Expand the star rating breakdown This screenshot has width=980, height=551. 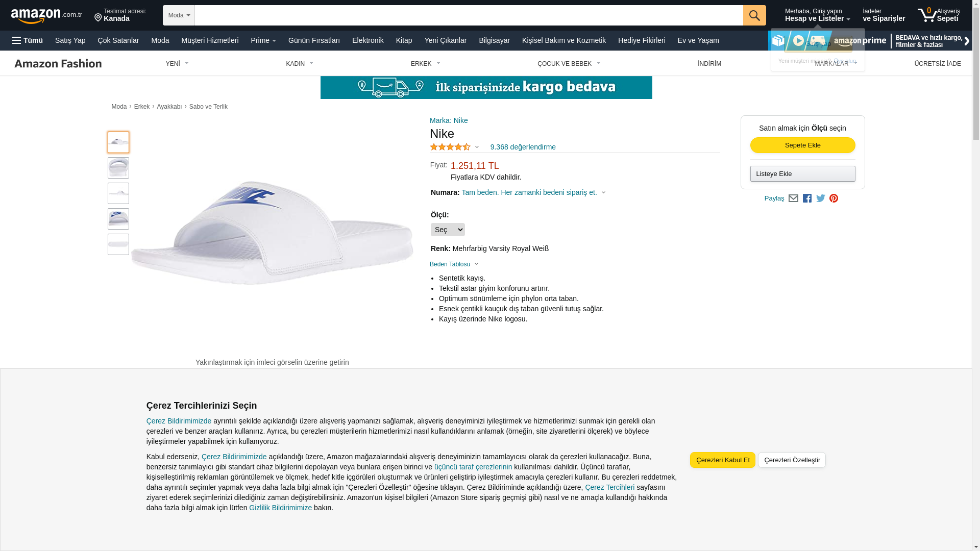(454, 147)
